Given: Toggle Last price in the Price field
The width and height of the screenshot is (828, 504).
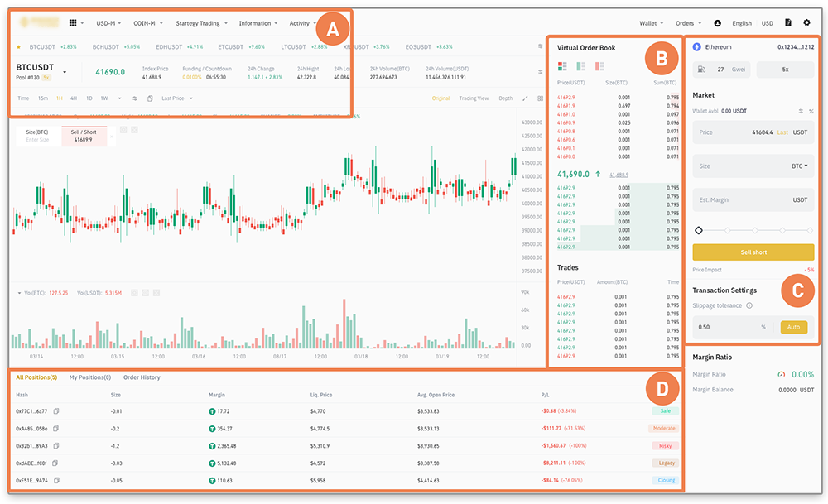Looking at the screenshot, I should click(782, 132).
